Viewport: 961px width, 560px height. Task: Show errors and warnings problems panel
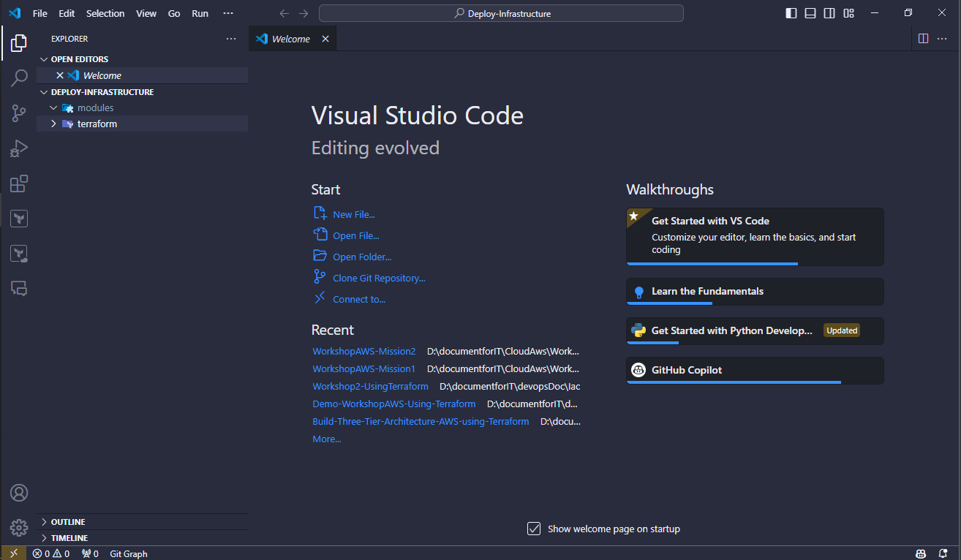point(51,553)
